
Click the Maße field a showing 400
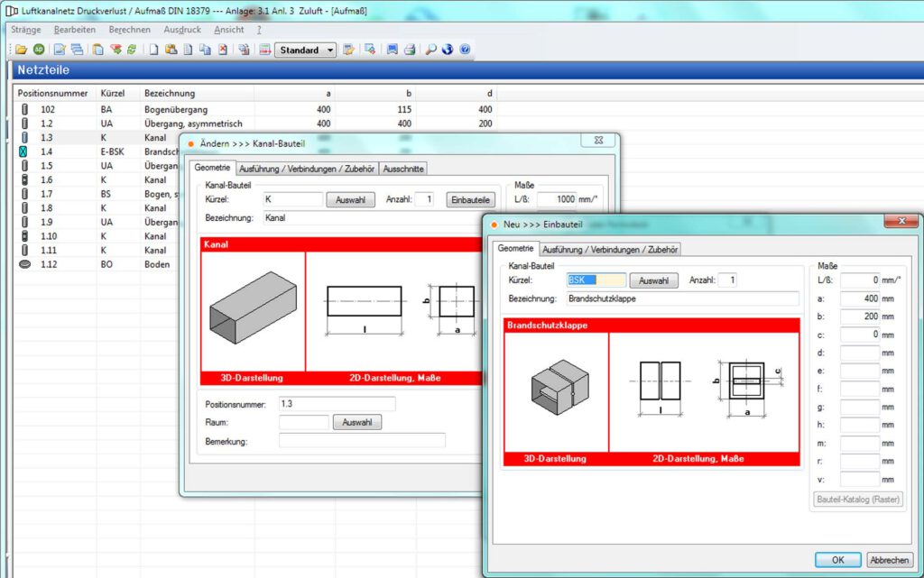(860, 298)
